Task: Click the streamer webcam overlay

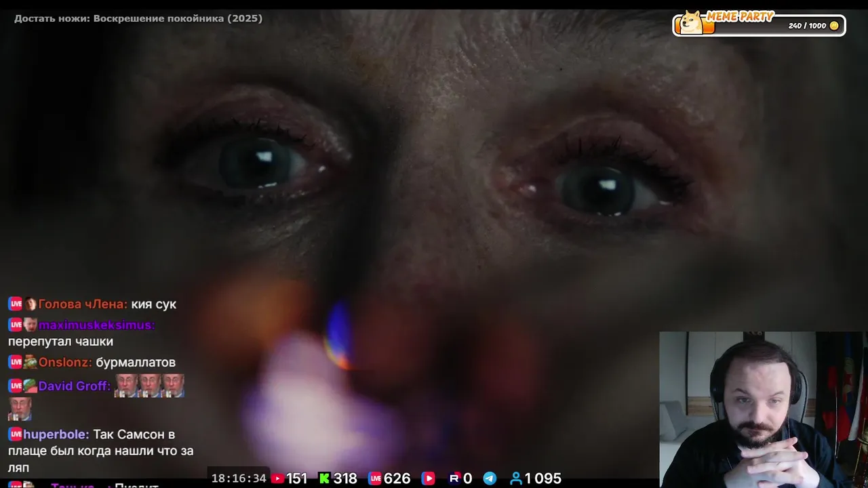Action: tap(764, 409)
